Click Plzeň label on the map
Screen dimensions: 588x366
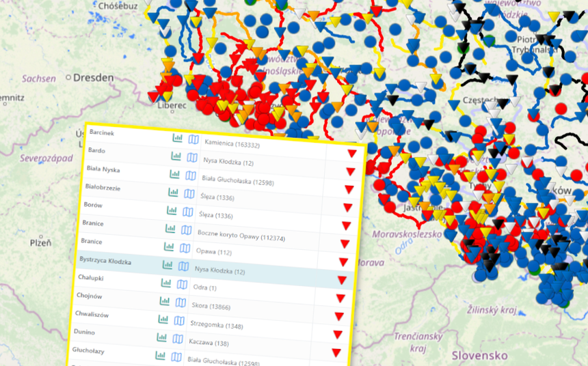point(41,243)
